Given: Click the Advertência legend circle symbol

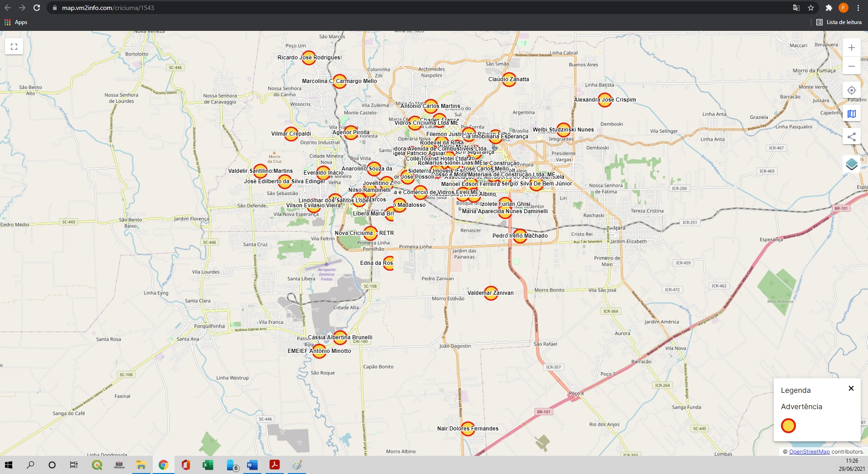Looking at the screenshot, I should click(788, 425).
